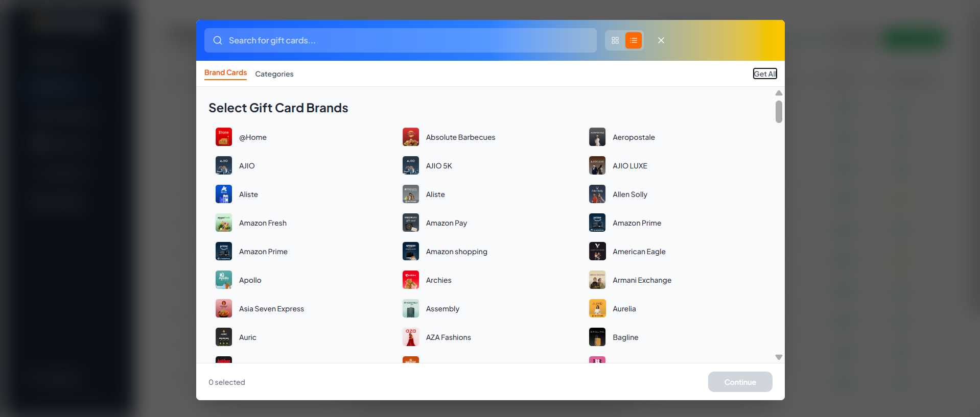Select the Bagline brand icon
The image size is (980, 417).
(597, 337)
